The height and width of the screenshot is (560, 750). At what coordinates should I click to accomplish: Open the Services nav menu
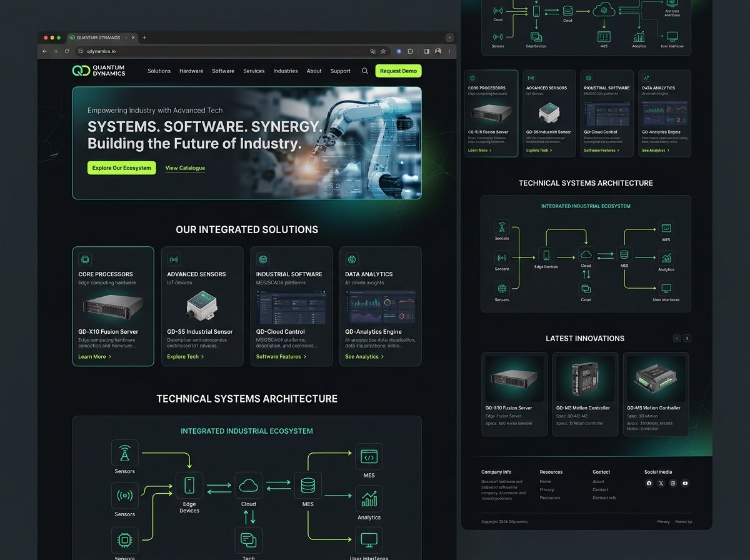(254, 71)
